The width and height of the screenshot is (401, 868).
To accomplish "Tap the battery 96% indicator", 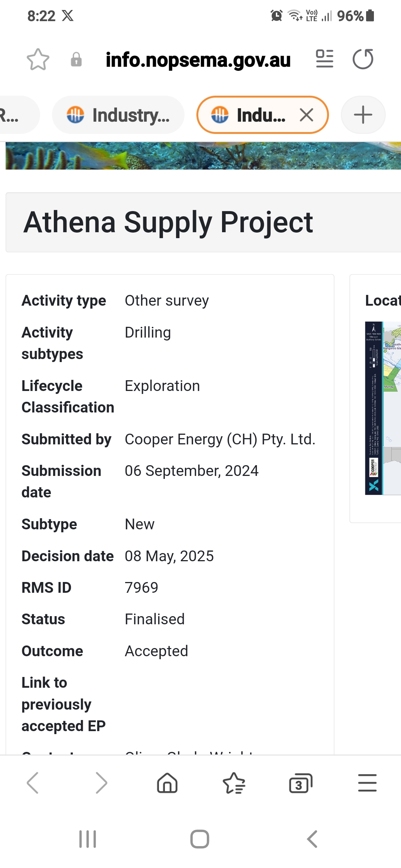I will pyautogui.click(x=356, y=16).
